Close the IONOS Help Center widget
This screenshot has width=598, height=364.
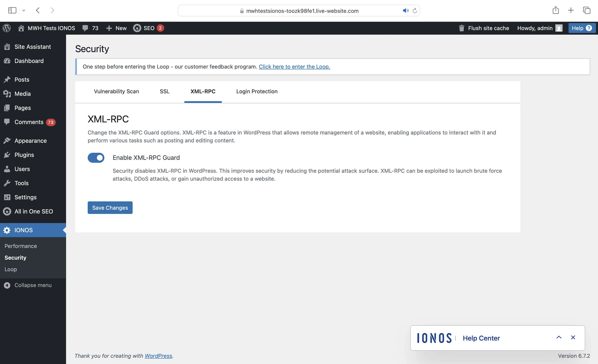573,337
